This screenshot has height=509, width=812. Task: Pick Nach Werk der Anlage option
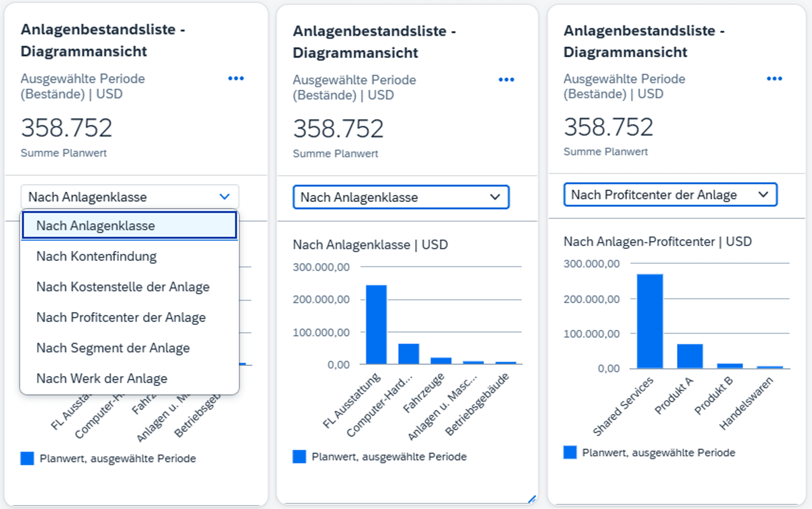(x=102, y=378)
